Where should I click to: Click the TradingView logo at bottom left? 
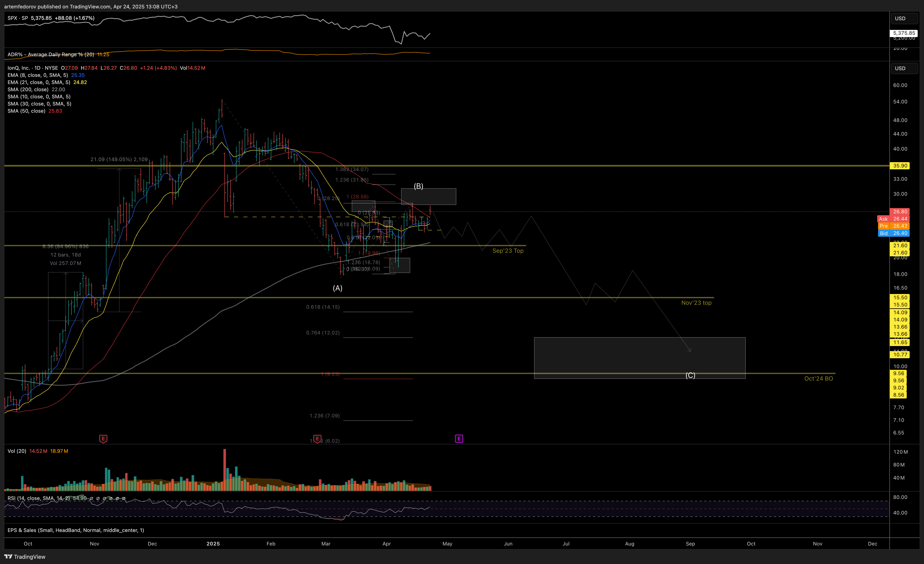point(25,556)
